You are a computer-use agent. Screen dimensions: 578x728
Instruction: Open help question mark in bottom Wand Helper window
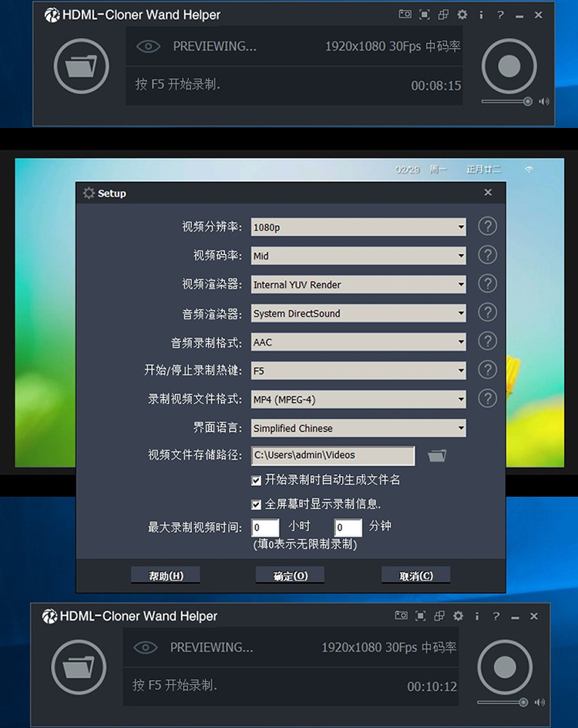496,615
